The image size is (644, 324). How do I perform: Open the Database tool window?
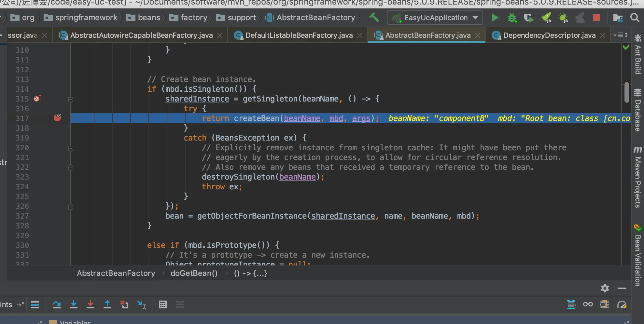(637, 110)
